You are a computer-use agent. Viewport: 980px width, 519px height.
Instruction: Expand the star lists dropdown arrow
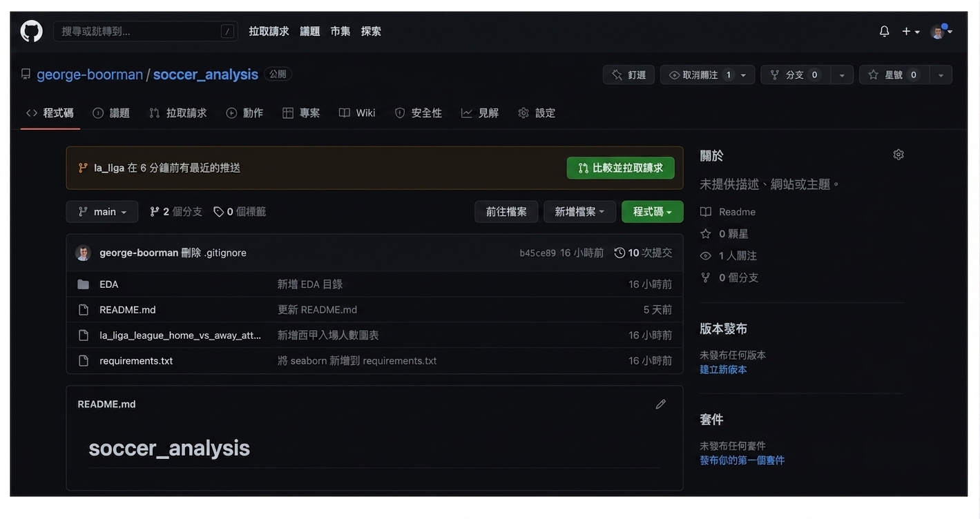pyautogui.click(x=941, y=75)
